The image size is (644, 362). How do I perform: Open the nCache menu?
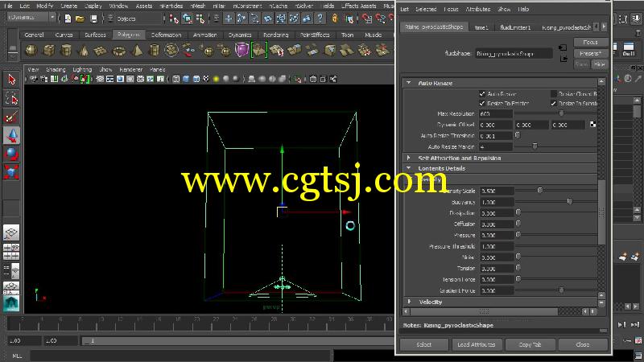tap(278, 6)
